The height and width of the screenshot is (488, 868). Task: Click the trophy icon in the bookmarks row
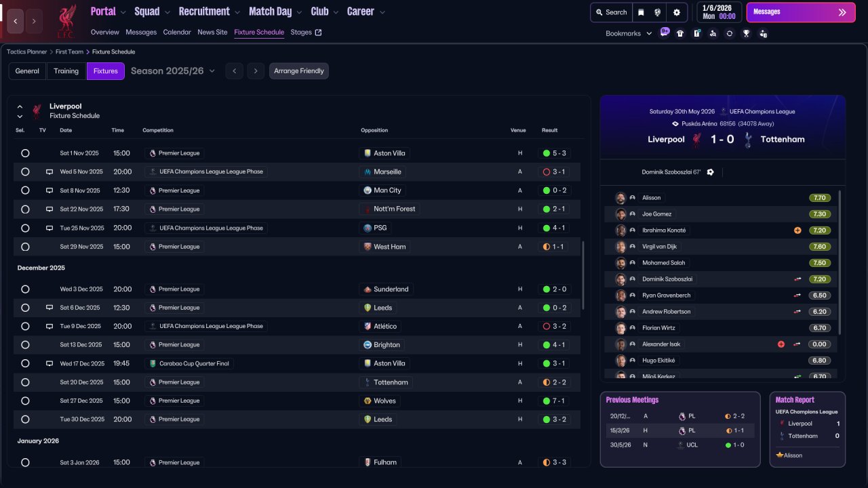click(x=747, y=33)
